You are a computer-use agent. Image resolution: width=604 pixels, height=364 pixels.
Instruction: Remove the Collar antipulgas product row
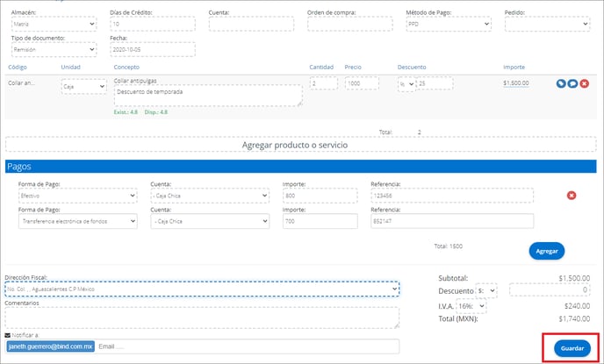coord(585,83)
